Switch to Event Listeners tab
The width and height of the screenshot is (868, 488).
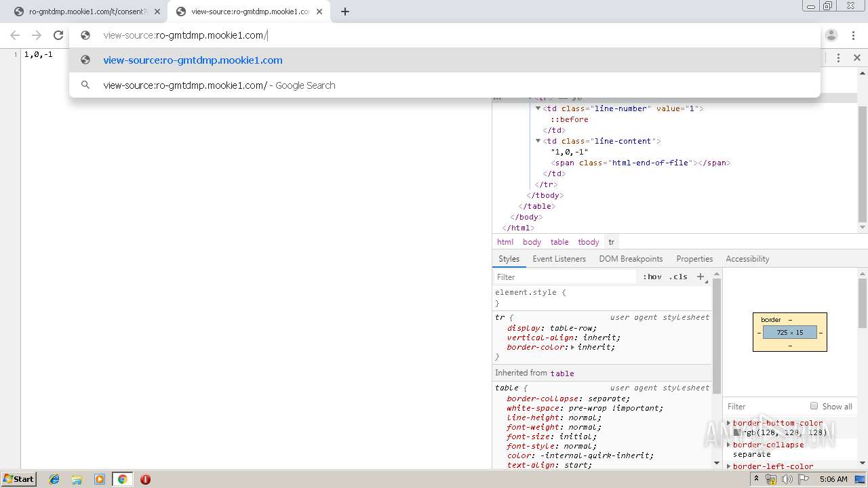(559, 259)
